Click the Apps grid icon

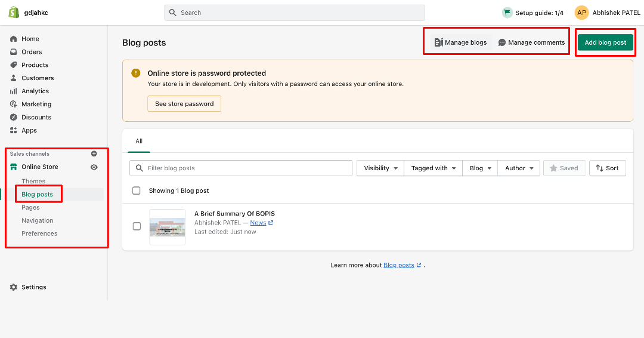[14, 130]
